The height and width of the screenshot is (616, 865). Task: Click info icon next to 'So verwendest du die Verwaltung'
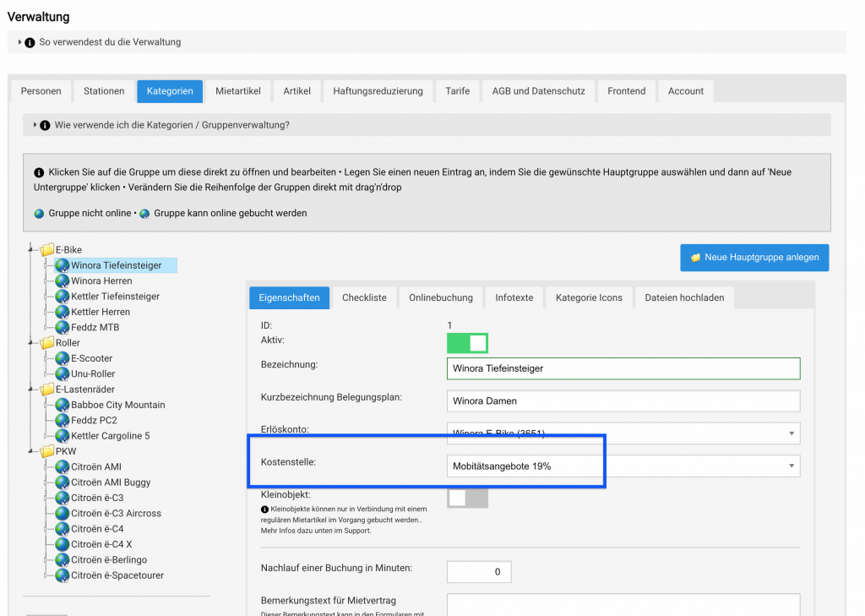pos(30,42)
